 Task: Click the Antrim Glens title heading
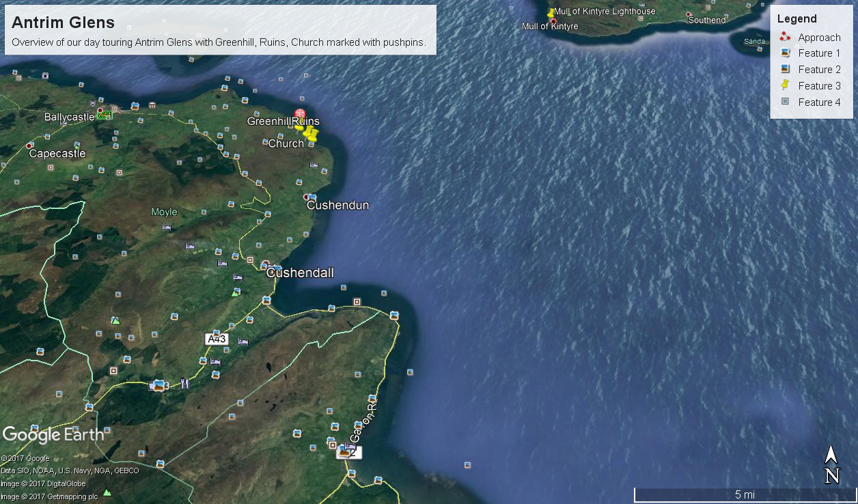[x=63, y=23]
